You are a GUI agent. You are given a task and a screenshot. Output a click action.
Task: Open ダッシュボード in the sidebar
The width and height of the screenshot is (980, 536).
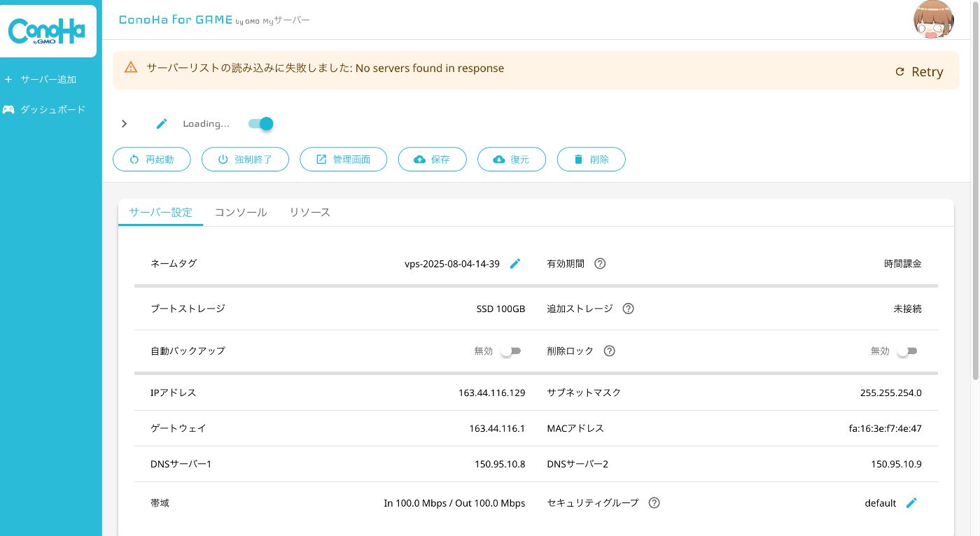[52, 110]
